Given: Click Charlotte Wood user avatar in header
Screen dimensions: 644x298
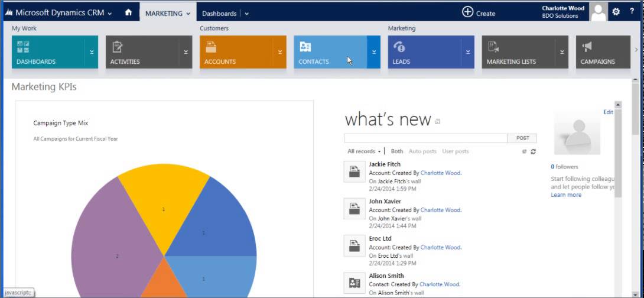Looking at the screenshot, I should 599,11.
